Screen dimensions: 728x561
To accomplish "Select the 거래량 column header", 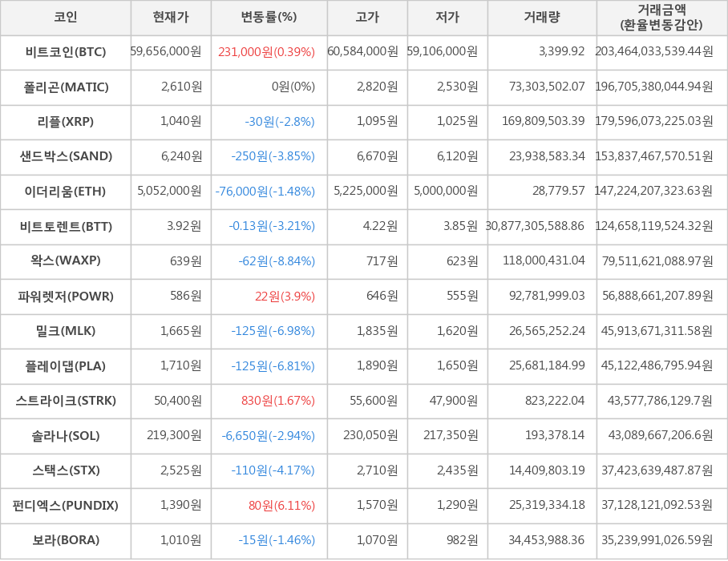I will pyautogui.click(x=541, y=18).
